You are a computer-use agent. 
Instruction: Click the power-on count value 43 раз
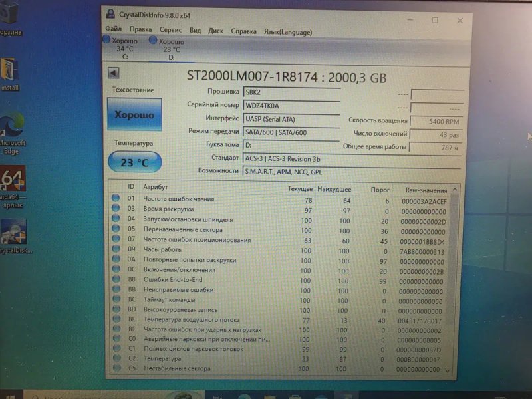coord(436,135)
